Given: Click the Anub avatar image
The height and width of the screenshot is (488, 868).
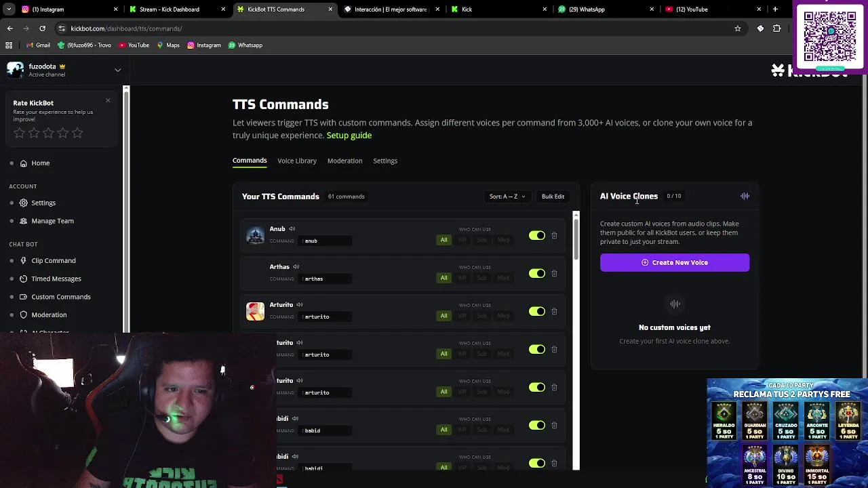Looking at the screenshot, I should point(255,235).
